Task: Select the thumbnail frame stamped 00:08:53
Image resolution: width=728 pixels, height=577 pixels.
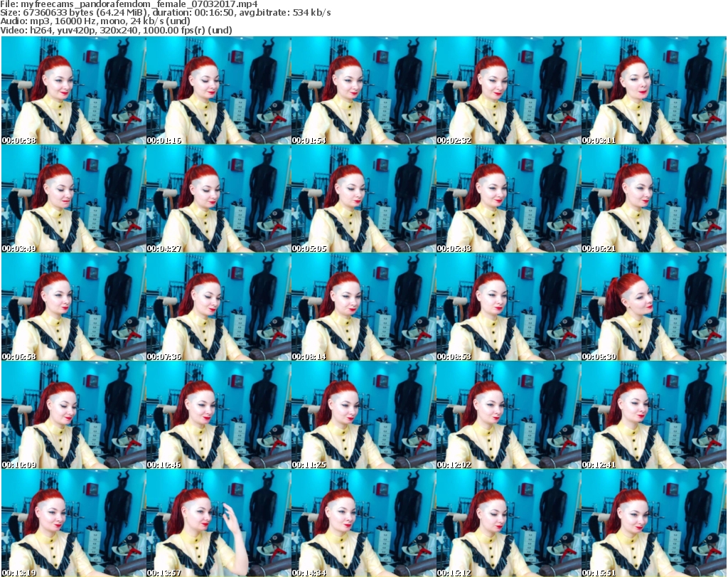Action: pyautogui.click(x=508, y=307)
